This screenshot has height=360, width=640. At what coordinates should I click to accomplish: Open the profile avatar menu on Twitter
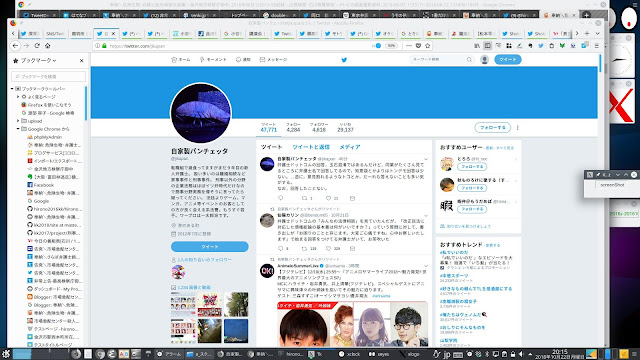(484, 60)
